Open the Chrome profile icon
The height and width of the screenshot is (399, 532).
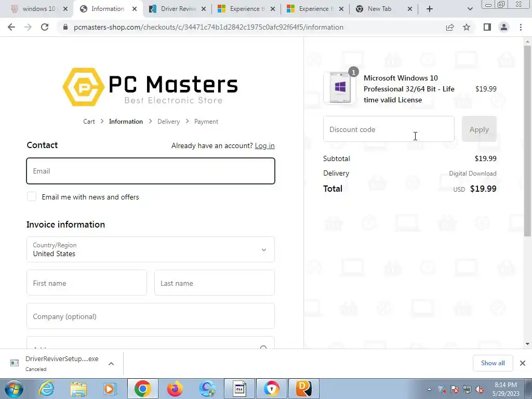click(504, 27)
